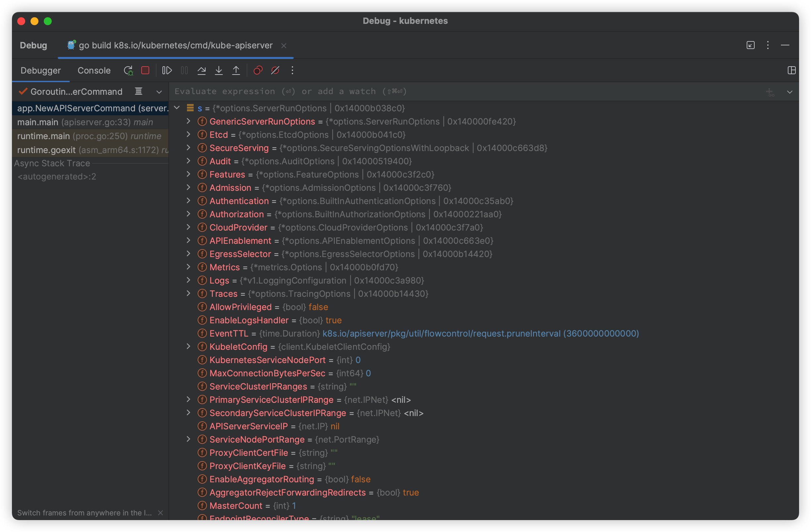Collapse the s variable node
The width and height of the screenshot is (811, 532).
coord(177,108)
